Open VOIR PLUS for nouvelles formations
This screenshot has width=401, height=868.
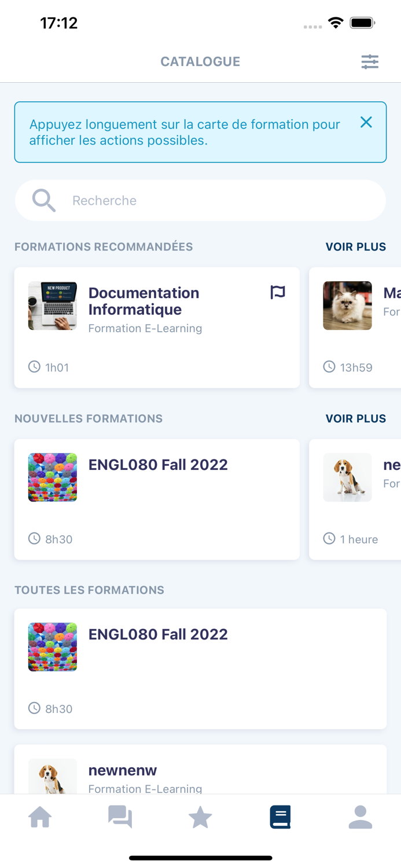click(x=356, y=418)
